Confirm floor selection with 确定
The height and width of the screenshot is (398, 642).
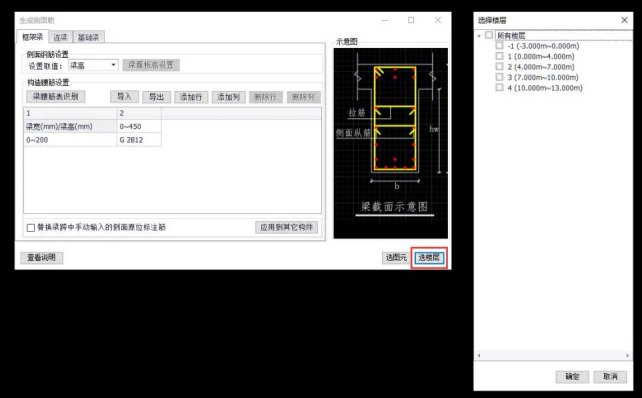click(572, 376)
